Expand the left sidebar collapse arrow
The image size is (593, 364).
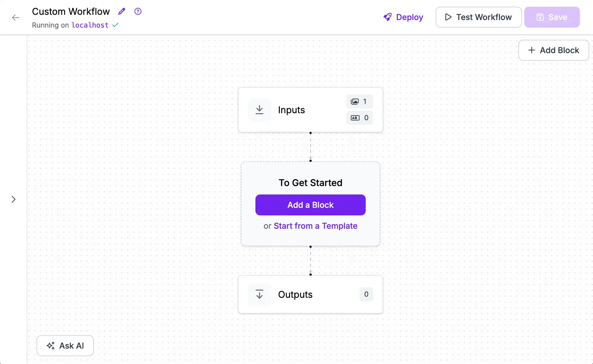pos(14,199)
